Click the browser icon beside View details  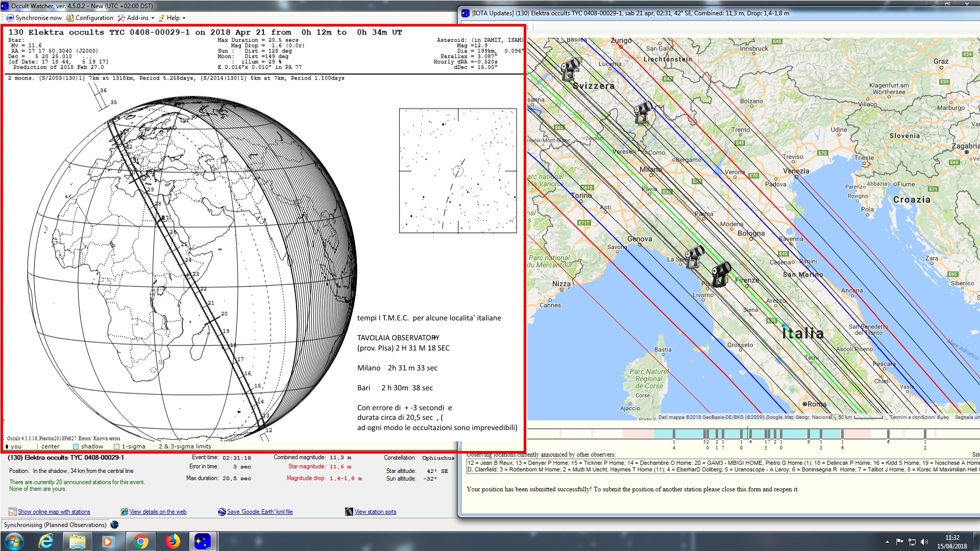(124, 512)
